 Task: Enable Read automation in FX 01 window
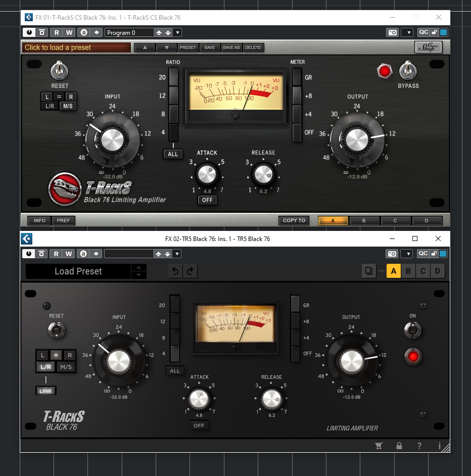click(57, 32)
